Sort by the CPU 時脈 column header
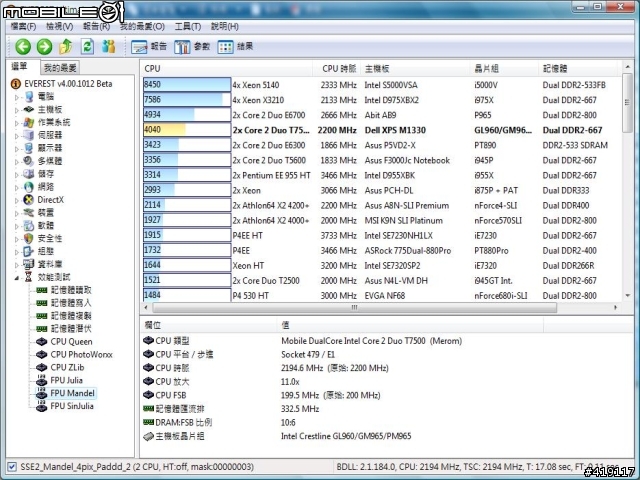 [x=337, y=69]
